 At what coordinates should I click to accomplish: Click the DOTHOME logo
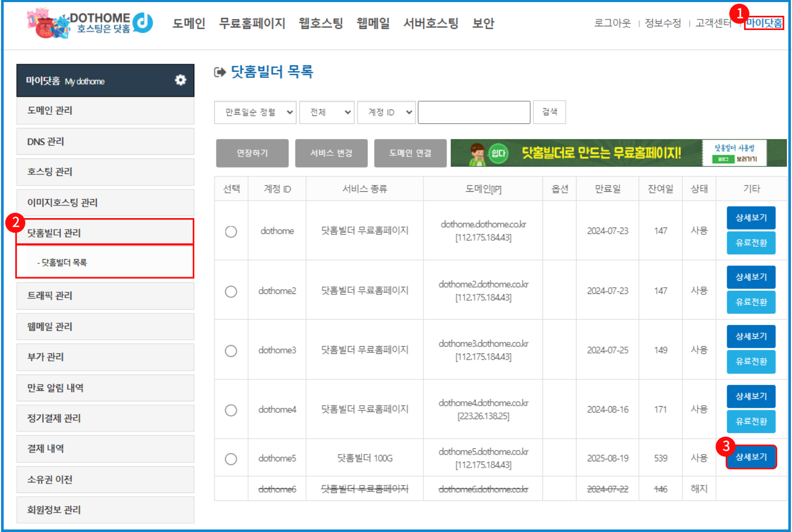tap(91, 23)
